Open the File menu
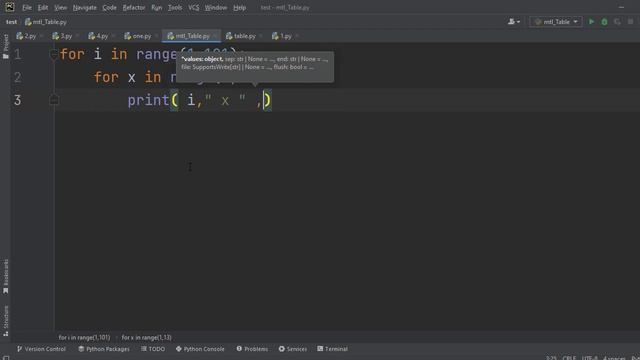Screen dimensions: 640x360 [27, 8]
